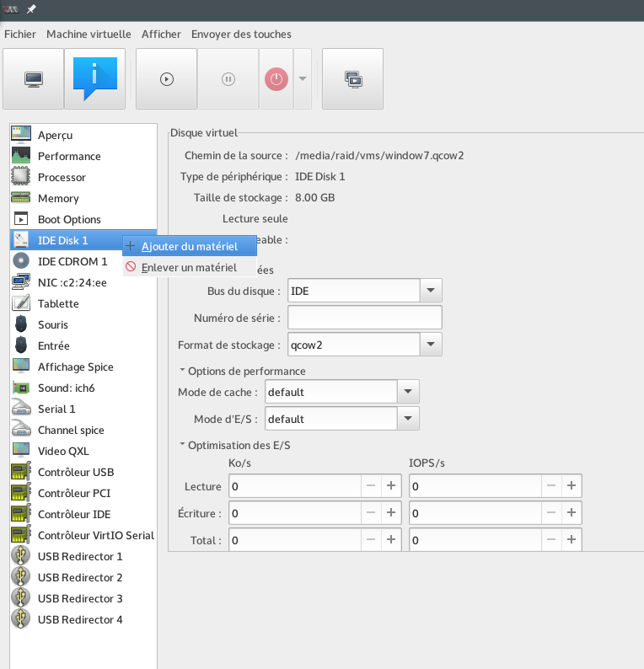Click the Numéro de série field
The image size is (644, 669).
click(365, 318)
